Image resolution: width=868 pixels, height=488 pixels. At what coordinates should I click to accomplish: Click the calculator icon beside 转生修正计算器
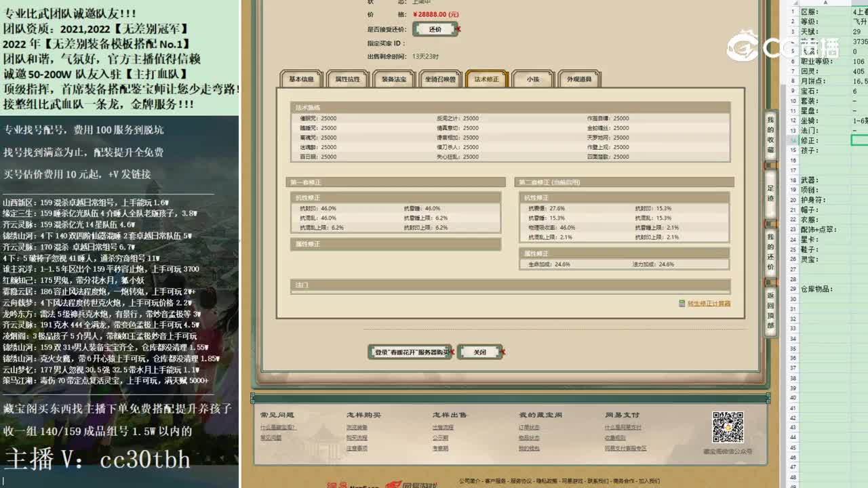[x=682, y=304]
